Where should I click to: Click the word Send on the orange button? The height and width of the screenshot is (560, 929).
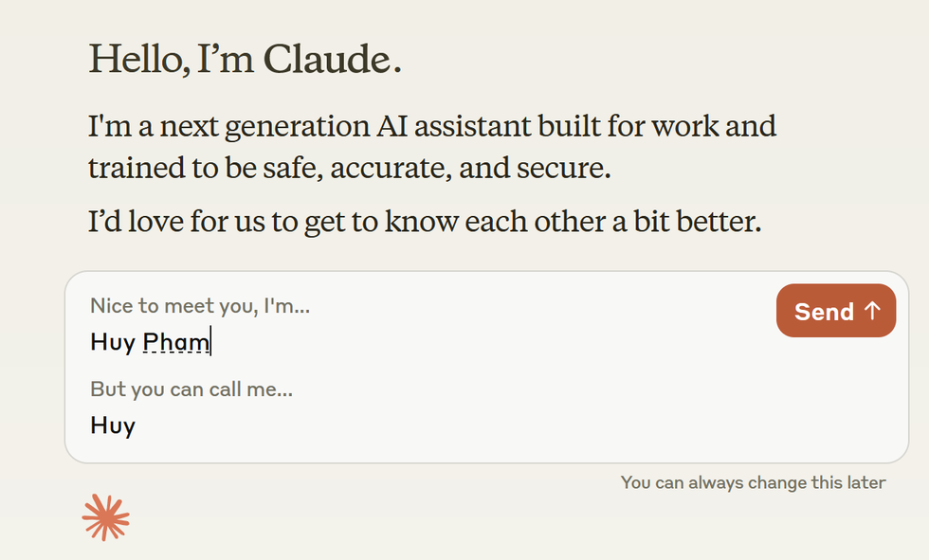pos(824,311)
